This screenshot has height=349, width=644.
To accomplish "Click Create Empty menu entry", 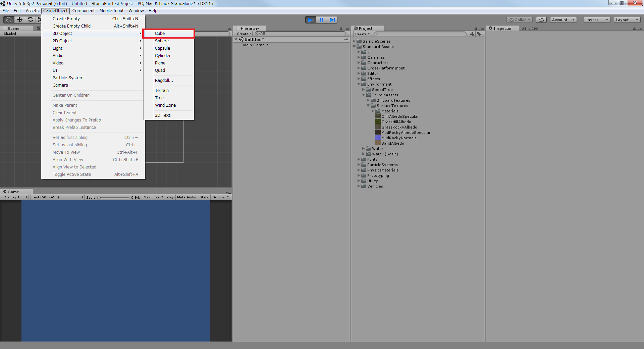I will point(93,19).
